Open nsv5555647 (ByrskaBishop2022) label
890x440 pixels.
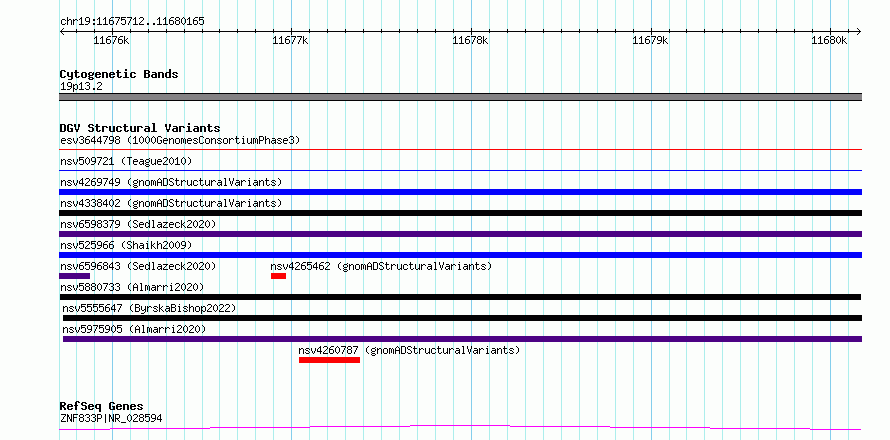pyautogui.click(x=149, y=308)
